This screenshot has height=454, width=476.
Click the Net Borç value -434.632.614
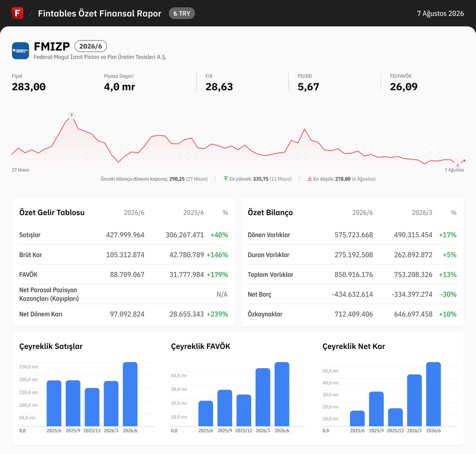point(353,294)
